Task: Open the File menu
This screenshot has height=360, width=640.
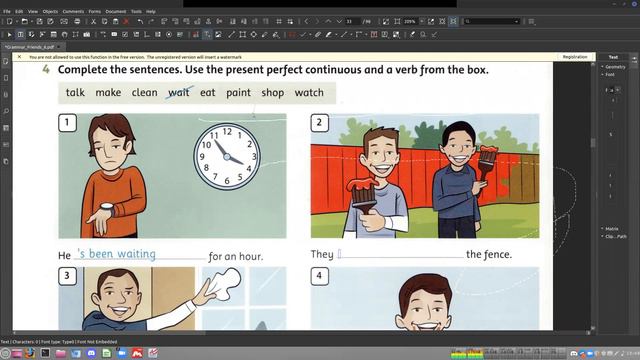Action: pyautogui.click(x=7, y=11)
